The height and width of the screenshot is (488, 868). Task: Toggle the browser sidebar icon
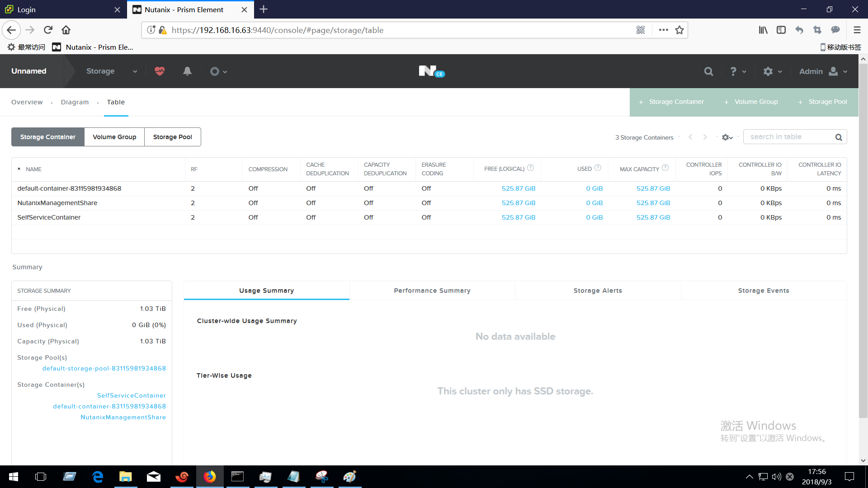point(781,30)
